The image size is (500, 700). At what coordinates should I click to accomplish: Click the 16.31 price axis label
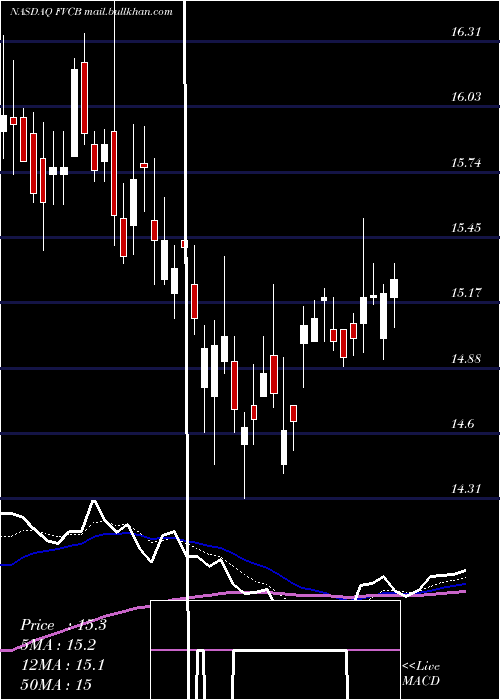pos(466,32)
